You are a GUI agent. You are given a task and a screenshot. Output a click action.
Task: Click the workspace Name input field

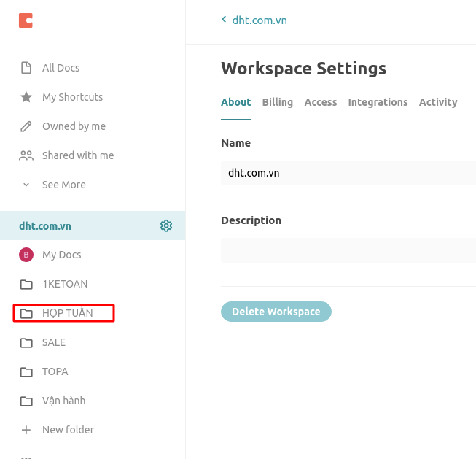(x=348, y=173)
